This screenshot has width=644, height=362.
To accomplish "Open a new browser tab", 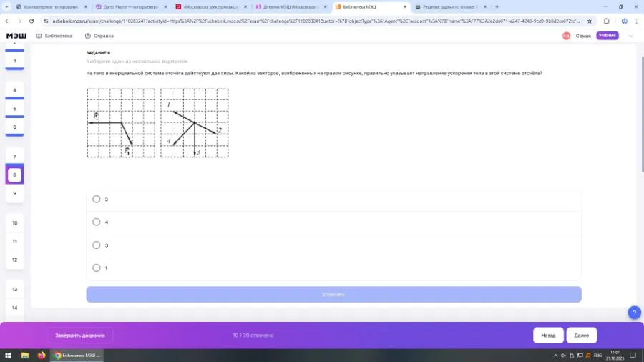I will click(497, 7).
